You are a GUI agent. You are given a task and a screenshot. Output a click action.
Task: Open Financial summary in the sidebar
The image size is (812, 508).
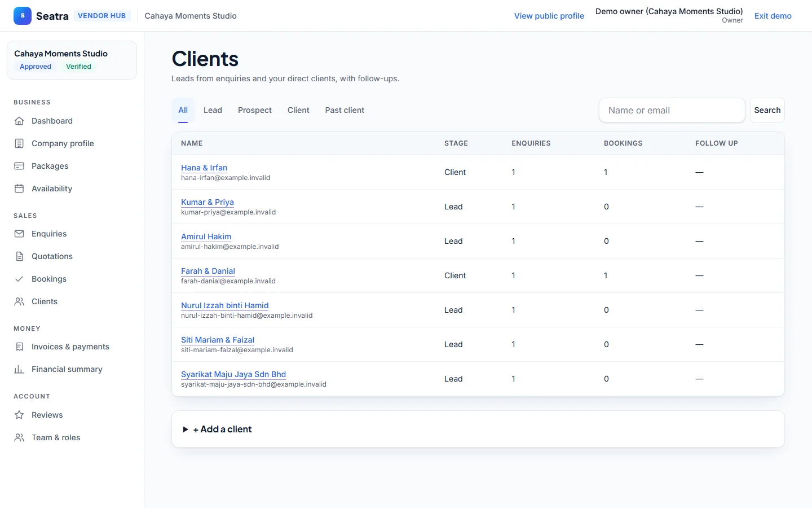click(72, 369)
